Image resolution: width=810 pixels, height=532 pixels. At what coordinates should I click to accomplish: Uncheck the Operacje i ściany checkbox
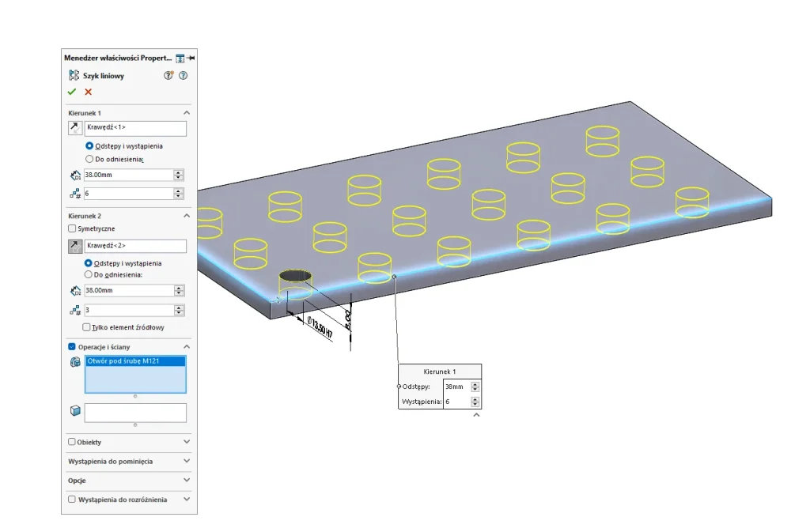click(x=72, y=347)
